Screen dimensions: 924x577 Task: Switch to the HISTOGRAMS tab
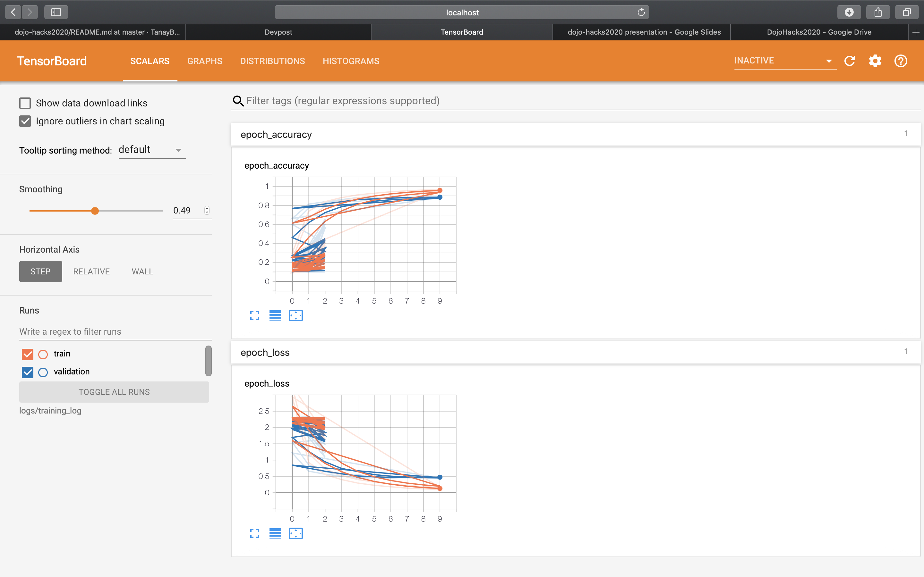point(350,61)
